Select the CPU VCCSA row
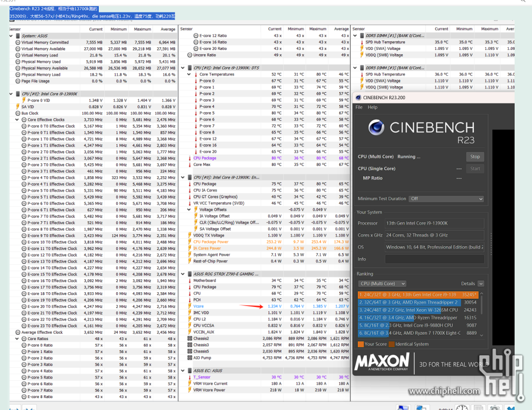The height and width of the screenshot is (410, 532). [265, 325]
